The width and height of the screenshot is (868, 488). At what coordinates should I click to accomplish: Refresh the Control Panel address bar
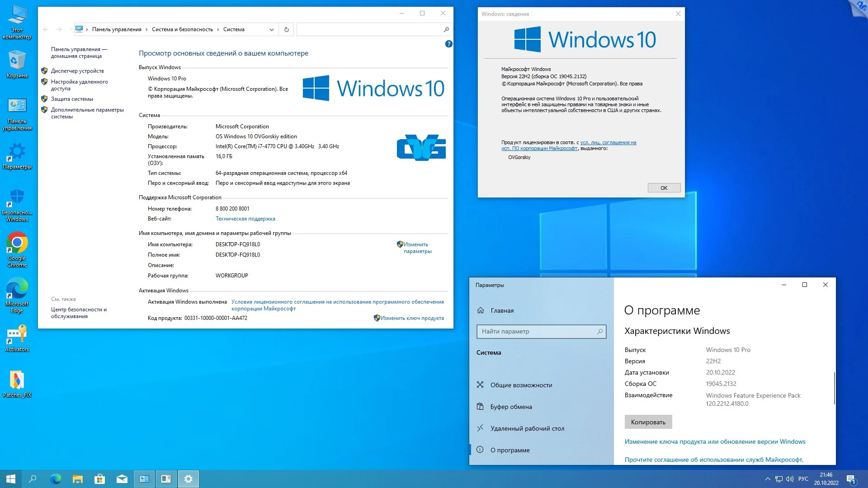[286, 29]
